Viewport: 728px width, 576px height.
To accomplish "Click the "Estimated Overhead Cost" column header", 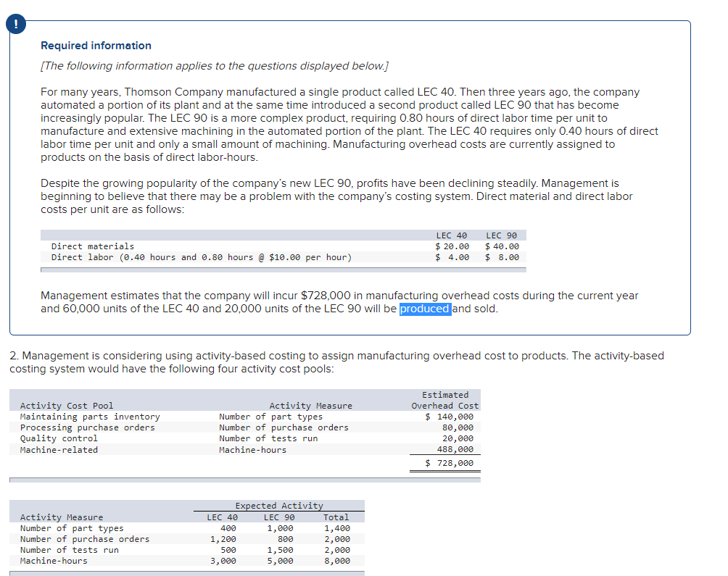I will (444, 400).
